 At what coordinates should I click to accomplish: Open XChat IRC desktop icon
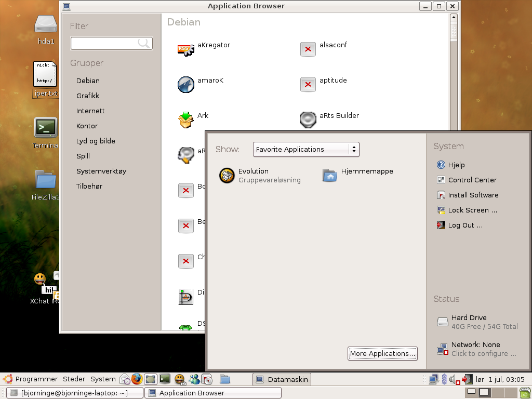(x=45, y=288)
